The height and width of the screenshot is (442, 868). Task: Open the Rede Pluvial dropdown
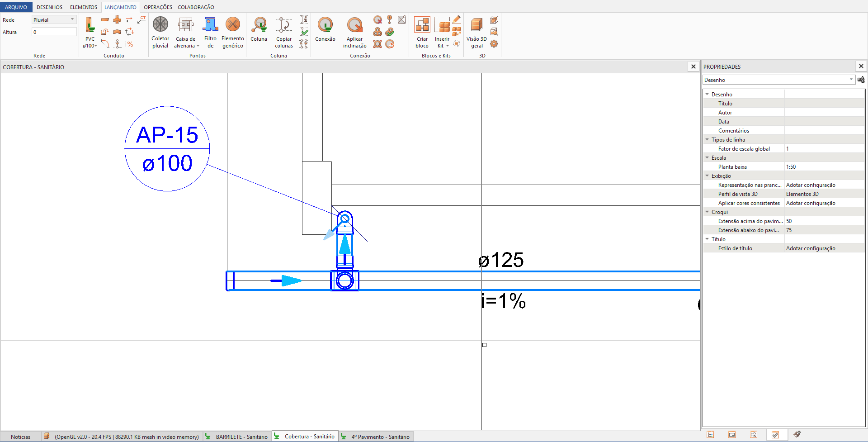(54, 19)
